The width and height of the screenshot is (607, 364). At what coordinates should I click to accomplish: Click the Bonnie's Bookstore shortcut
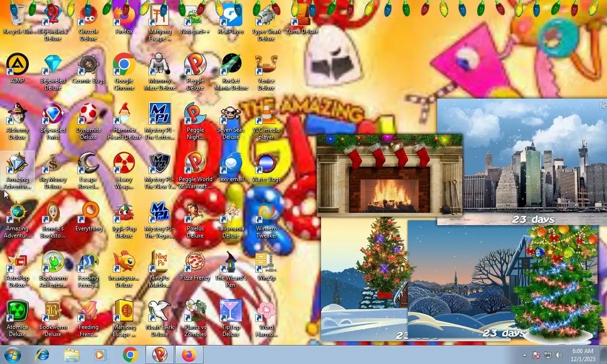(53, 219)
